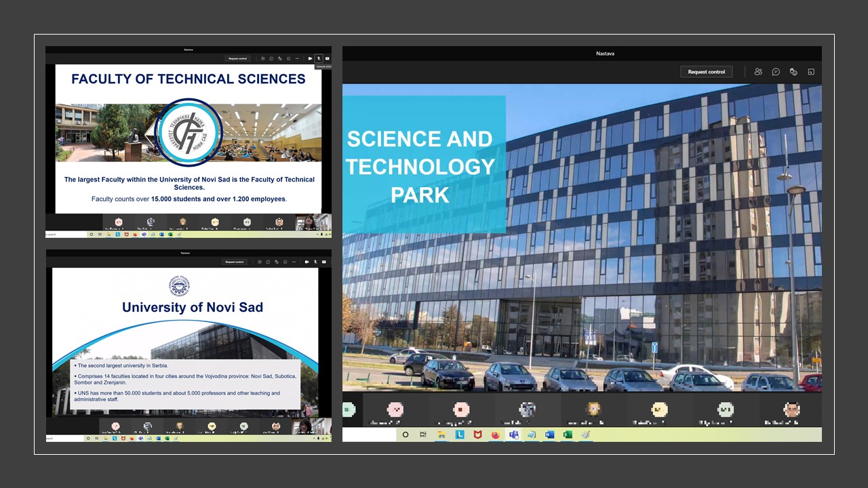Open McAfee from the large window's taskbar
Screen dimensions: 868x488
click(477, 434)
